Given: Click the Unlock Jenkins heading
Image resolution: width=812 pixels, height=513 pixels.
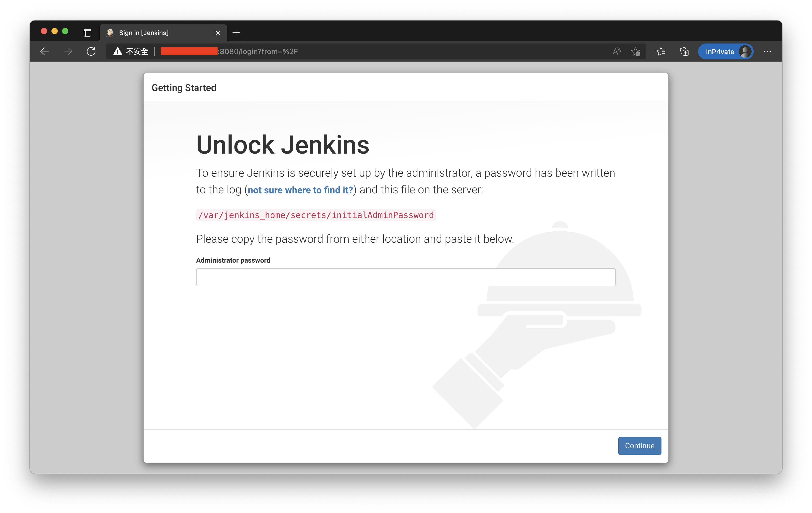Looking at the screenshot, I should pos(283,145).
